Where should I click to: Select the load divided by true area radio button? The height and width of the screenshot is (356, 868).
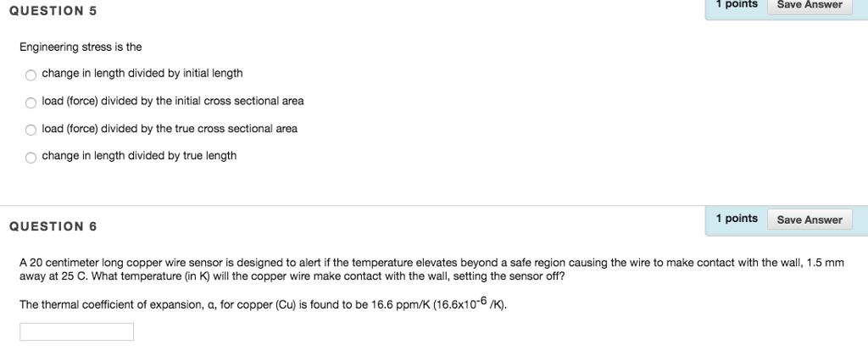pyautogui.click(x=31, y=130)
